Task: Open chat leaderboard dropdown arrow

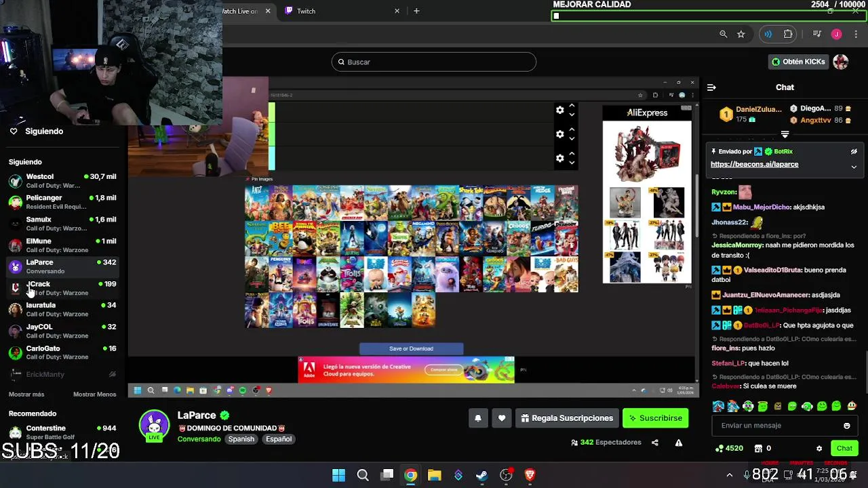Action: tap(785, 134)
